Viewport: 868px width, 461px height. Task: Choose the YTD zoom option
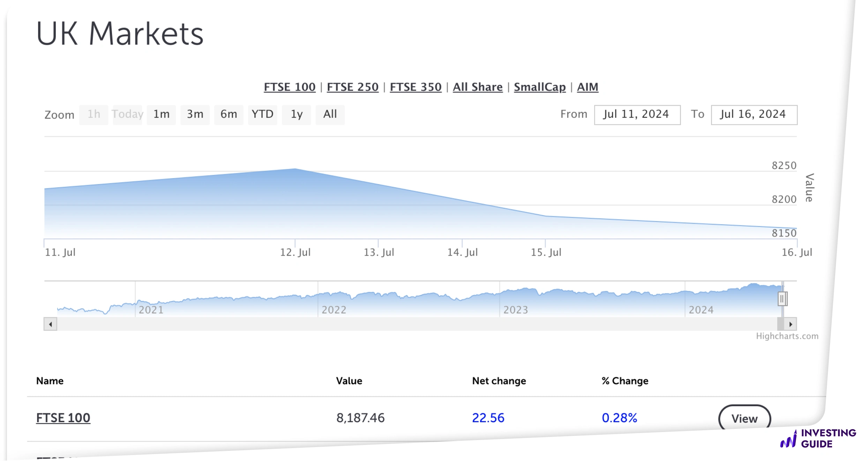coord(262,115)
